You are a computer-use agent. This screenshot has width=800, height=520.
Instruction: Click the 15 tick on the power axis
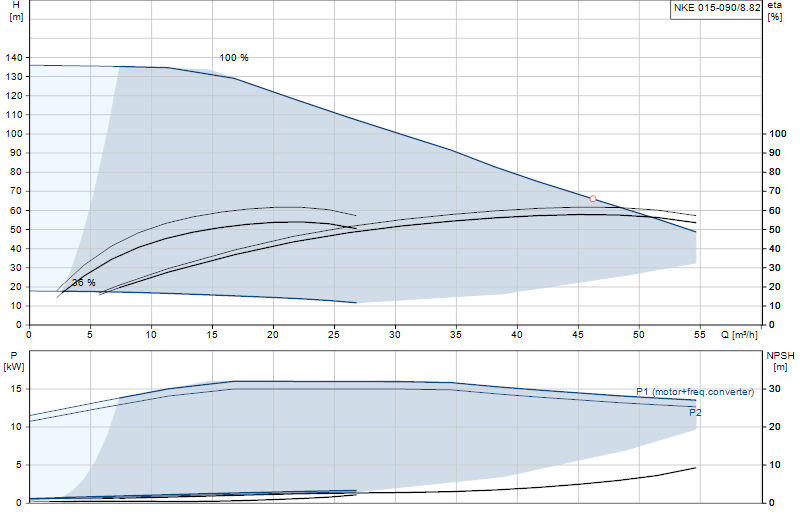coord(16,389)
